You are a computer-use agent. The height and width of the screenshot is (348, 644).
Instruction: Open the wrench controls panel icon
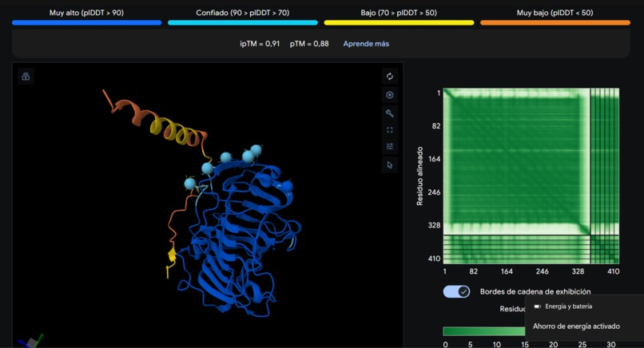pyautogui.click(x=389, y=113)
